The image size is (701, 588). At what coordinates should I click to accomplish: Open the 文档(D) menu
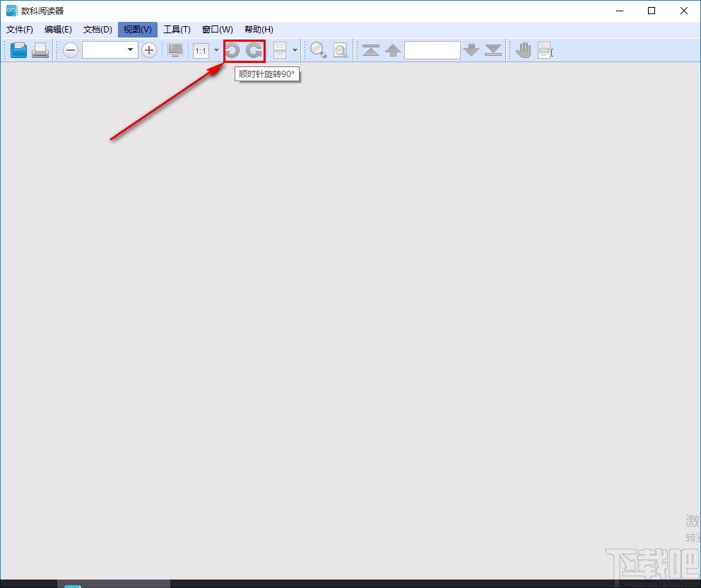(98, 30)
